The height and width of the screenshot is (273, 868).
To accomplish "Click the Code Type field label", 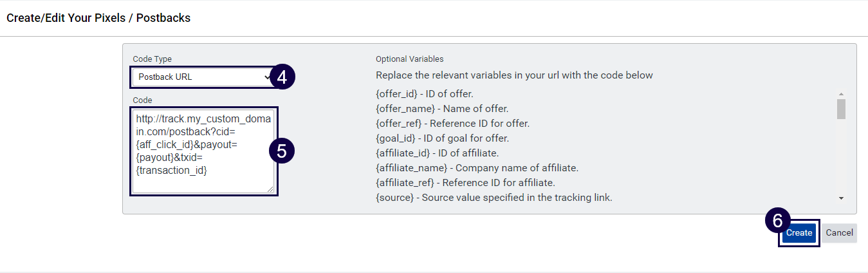I will point(152,59).
